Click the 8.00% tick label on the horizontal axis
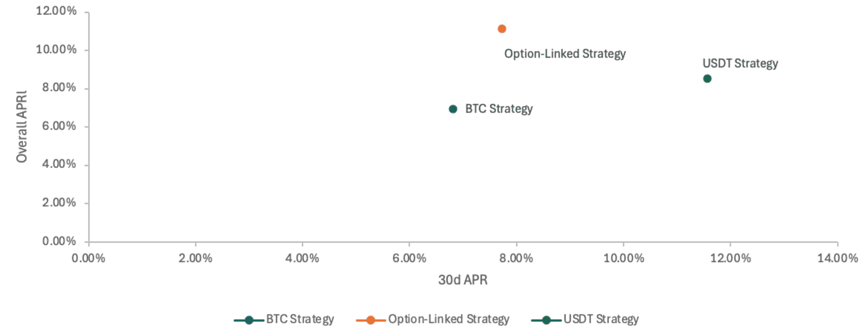The height and width of the screenshot is (336, 868). pos(516,258)
